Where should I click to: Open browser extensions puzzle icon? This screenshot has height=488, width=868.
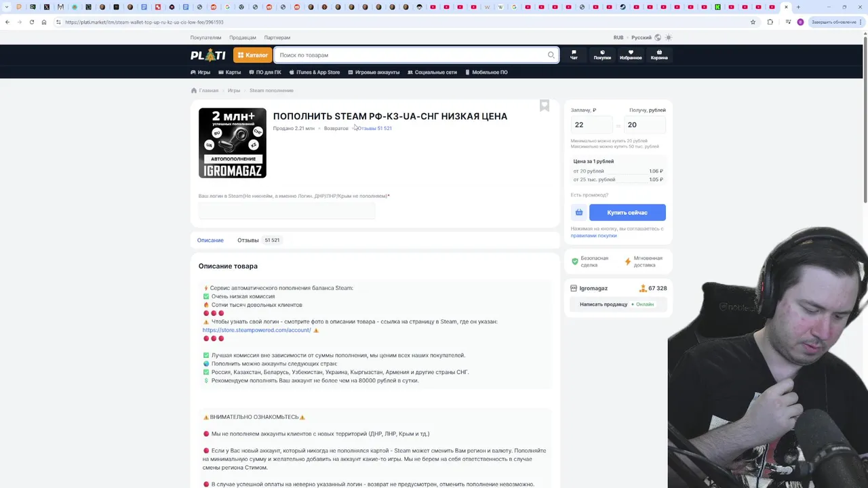pyautogui.click(x=770, y=22)
